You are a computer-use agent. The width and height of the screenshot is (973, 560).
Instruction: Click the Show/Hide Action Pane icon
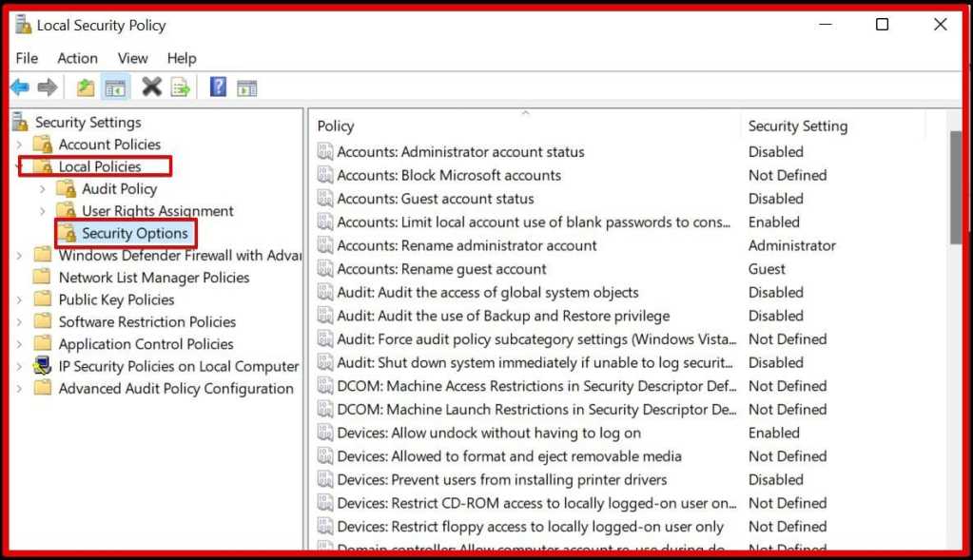pyautogui.click(x=247, y=88)
